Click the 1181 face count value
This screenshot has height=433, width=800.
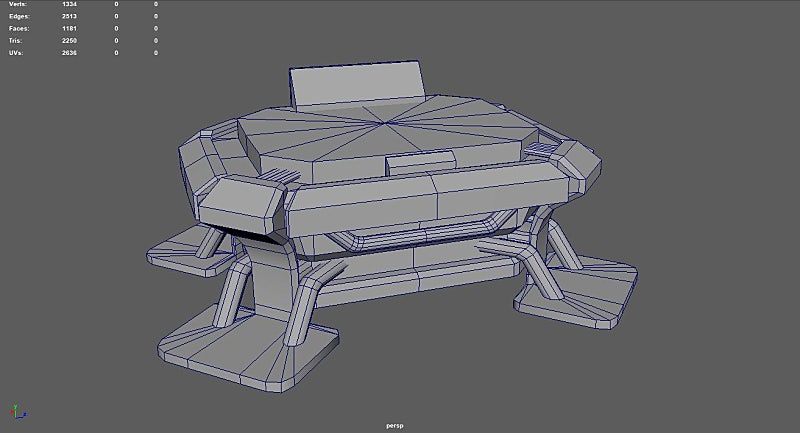(x=69, y=29)
